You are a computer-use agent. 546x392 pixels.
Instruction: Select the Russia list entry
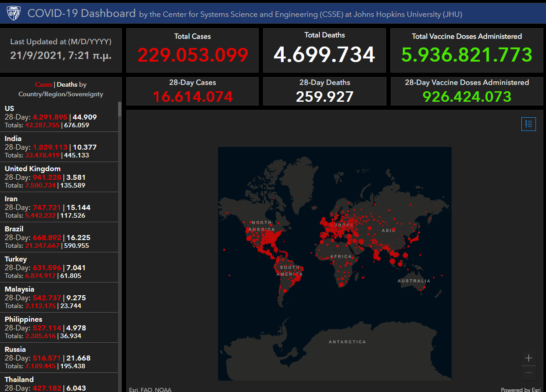59,358
